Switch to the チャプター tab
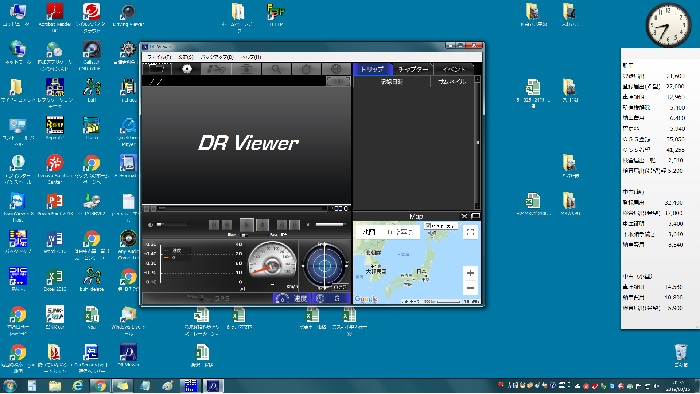Screen dimensions: 700x394 pyautogui.click(x=413, y=69)
